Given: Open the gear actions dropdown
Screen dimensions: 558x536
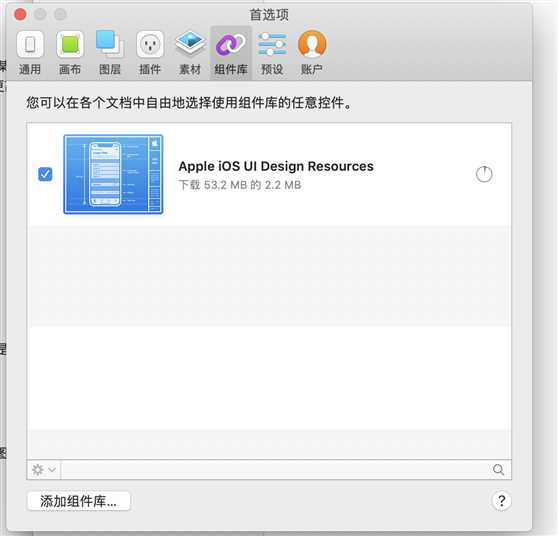Looking at the screenshot, I should [x=44, y=469].
